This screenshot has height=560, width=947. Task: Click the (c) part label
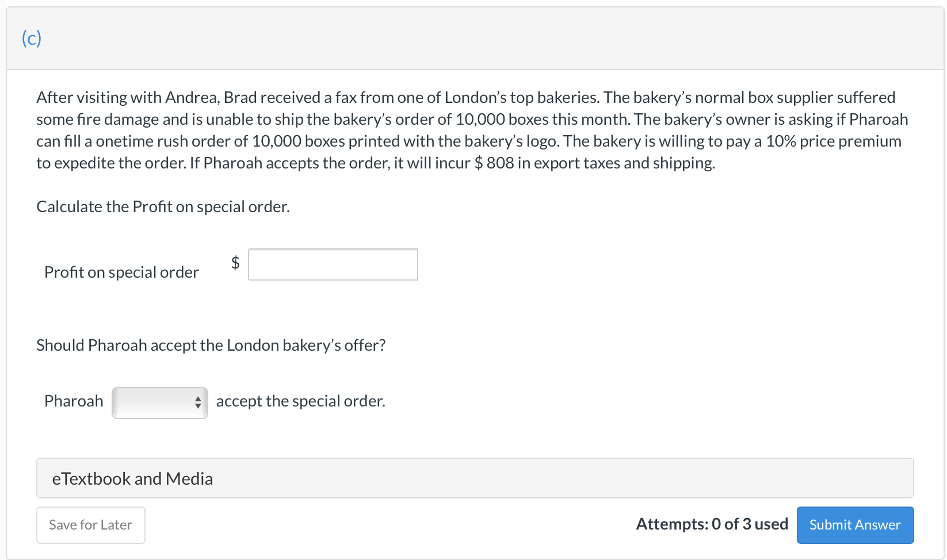click(32, 39)
